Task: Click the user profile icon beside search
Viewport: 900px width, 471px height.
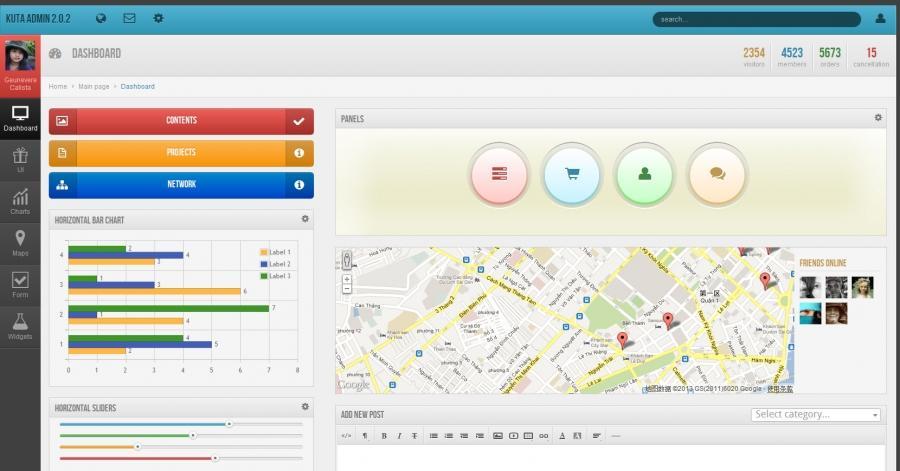Action: 880,18
